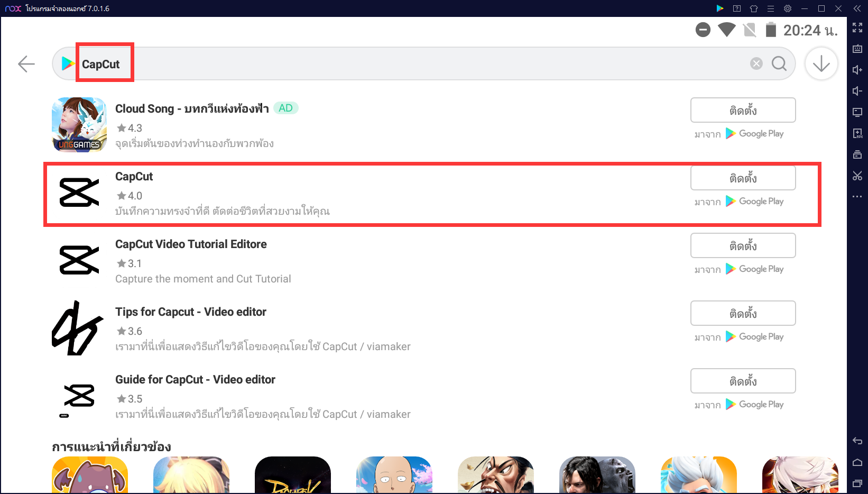The height and width of the screenshot is (494, 868).
Task: Click the battery status icon
Action: [771, 30]
